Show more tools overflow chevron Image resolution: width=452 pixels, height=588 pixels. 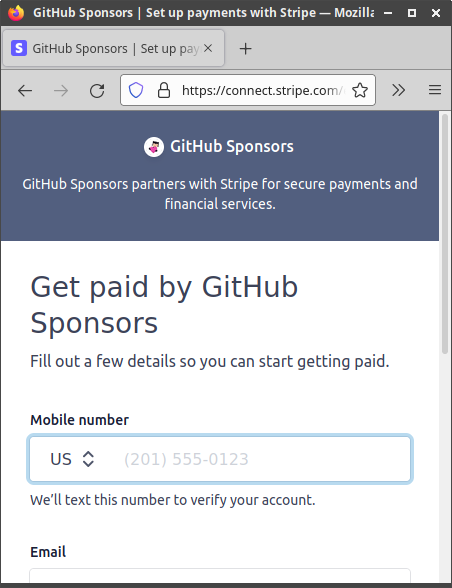(398, 90)
